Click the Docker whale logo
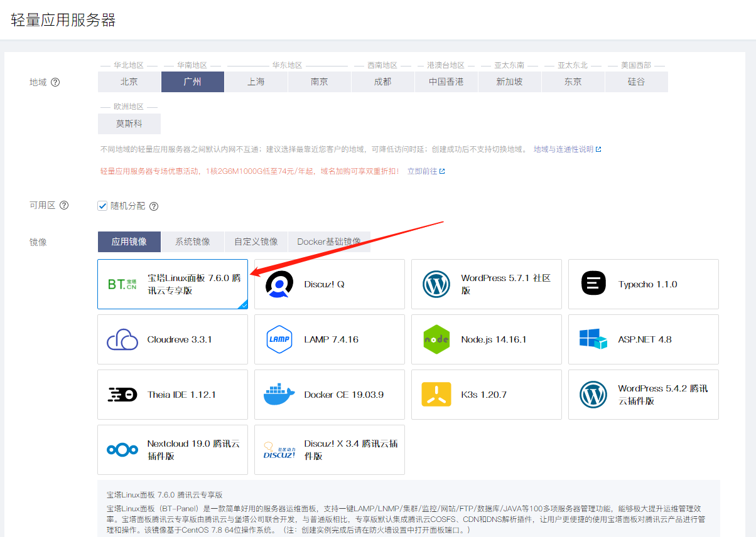The width and height of the screenshot is (756, 537). 279,395
